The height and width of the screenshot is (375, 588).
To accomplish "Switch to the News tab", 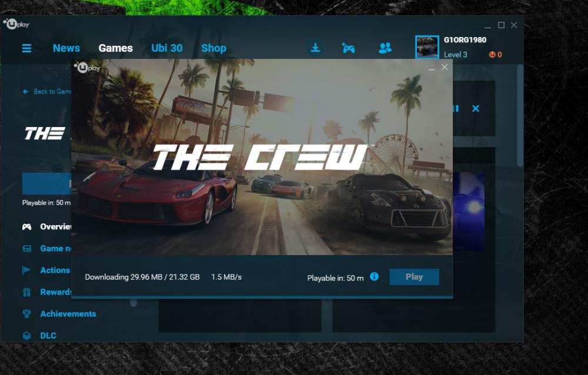I will (66, 48).
